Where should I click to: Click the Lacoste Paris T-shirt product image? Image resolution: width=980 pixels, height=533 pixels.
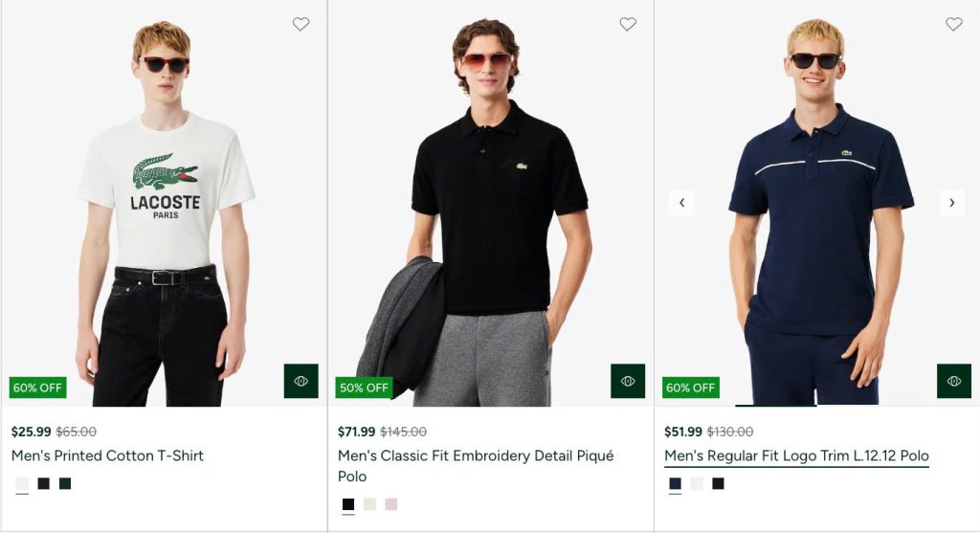(x=164, y=203)
